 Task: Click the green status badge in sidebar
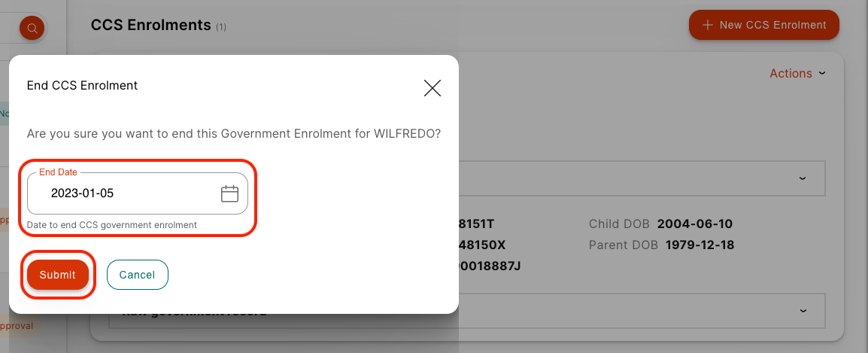tap(4, 114)
